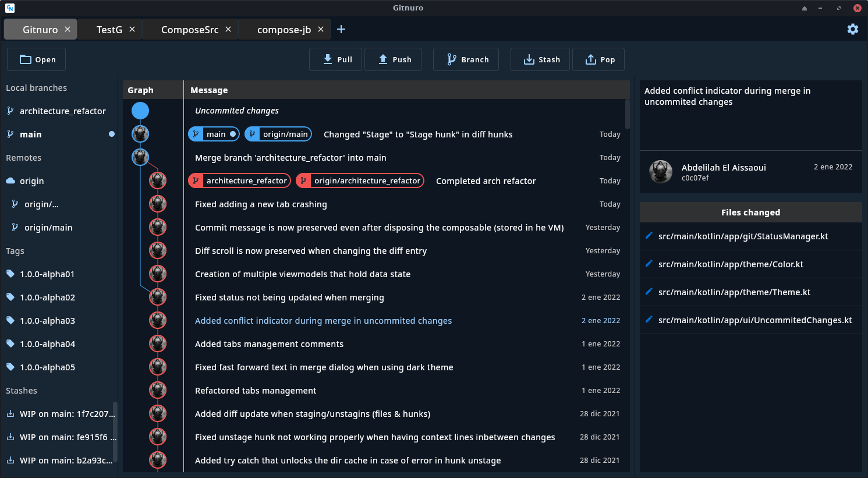
Task: Click pencil icon beside UncommitedChanges.kt
Action: point(649,319)
